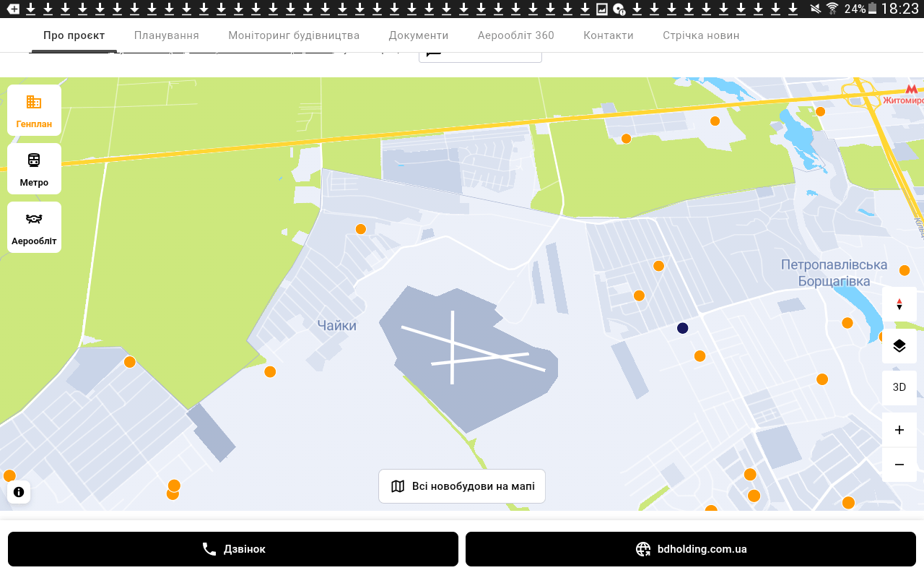
Task: Open the Аерообліт drone view
Action: pyautogui.click(x=34, y=227)
